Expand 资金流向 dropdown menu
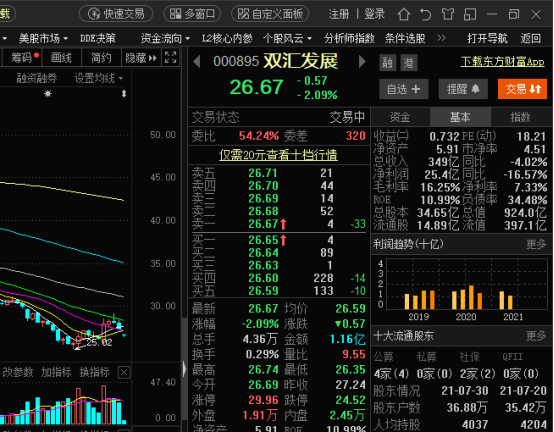The image size is (554, 432). pos(165,38)
